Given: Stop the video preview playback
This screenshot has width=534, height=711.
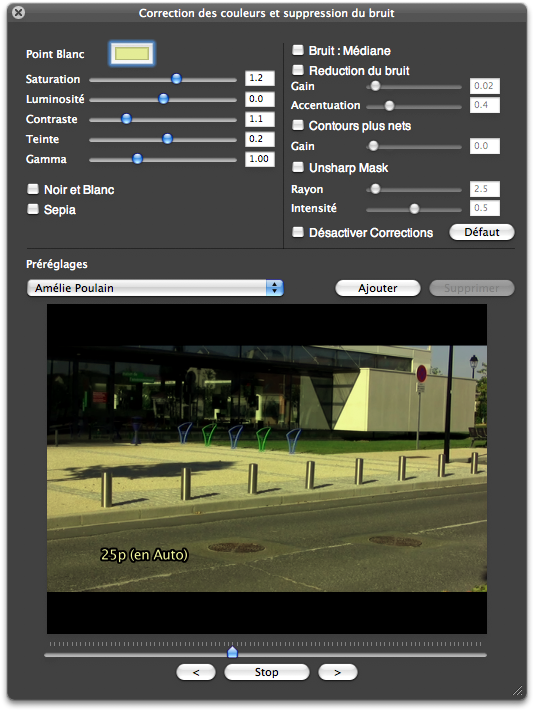Looking at the screenshot, I should [267, 672].
